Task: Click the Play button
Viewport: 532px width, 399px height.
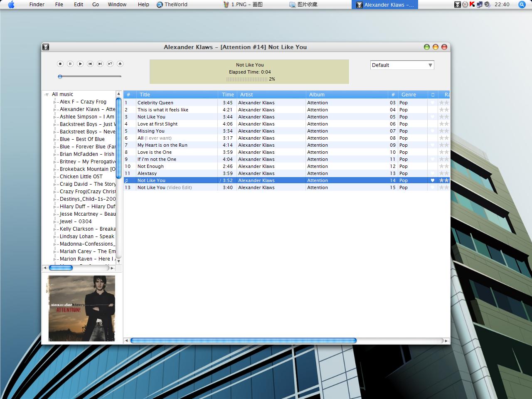Action: [80, 64]
